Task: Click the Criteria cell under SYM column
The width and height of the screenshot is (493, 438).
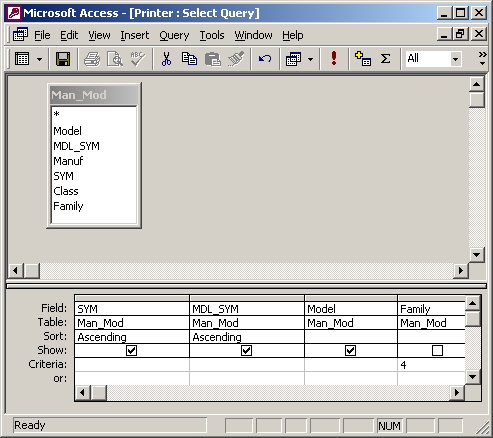Action: 132,365
